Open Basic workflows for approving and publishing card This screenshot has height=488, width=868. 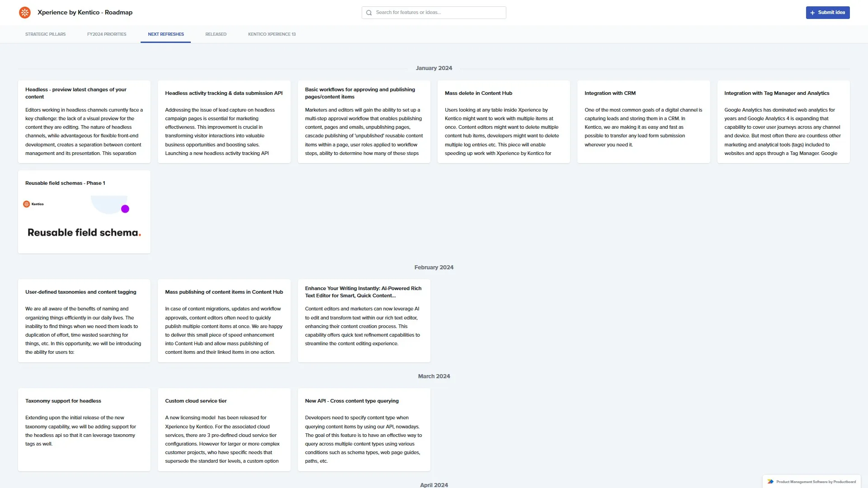pyautogui.click(x=364, y=122)
